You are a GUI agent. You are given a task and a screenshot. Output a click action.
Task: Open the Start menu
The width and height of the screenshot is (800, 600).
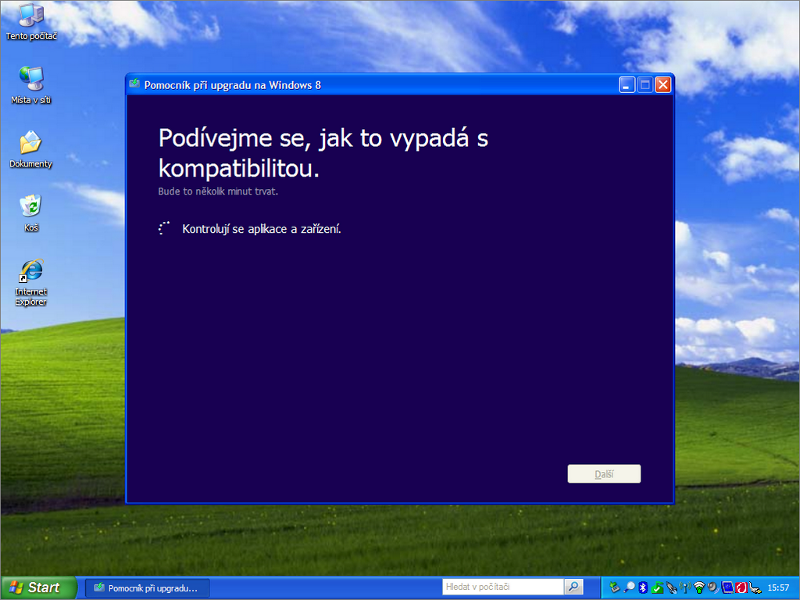point(38,587)
